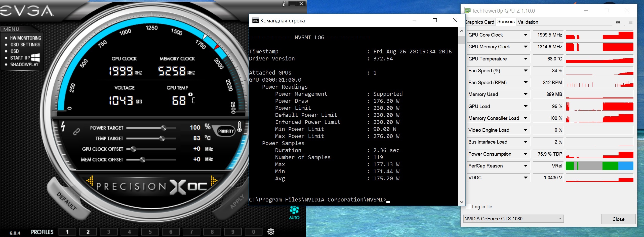Click the GPU Load history graph
The image size is (644, 237).
599,106
